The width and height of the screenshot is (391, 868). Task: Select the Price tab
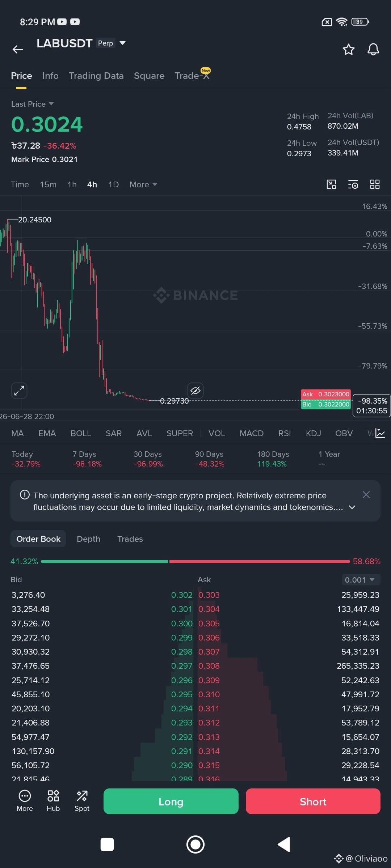(x=21, y=76)
